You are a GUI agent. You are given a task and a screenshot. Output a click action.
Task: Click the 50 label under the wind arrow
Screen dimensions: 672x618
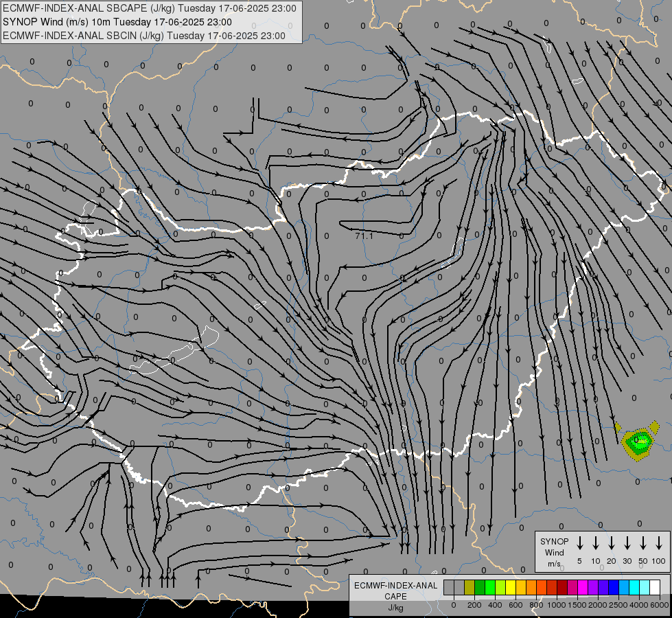(643, 561)
